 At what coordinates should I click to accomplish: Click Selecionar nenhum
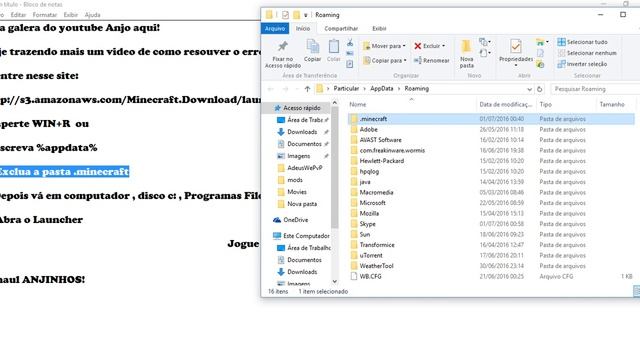click(587, 53)
